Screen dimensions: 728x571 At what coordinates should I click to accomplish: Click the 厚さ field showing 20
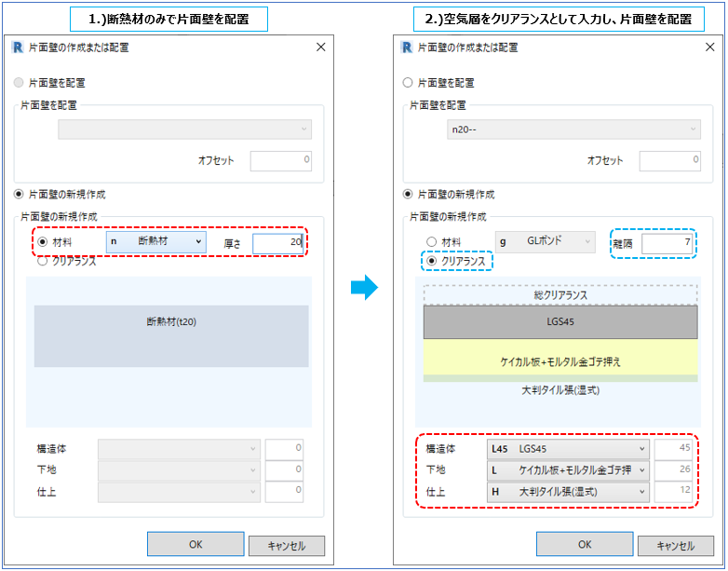coord(277,243)
